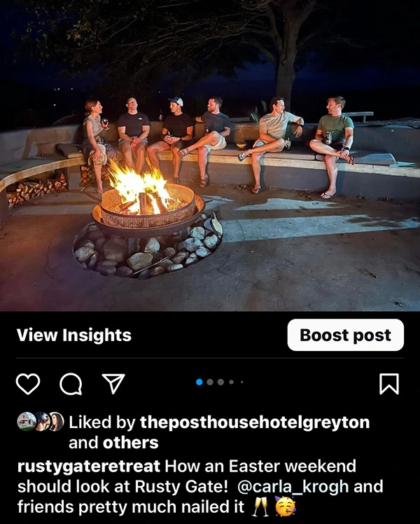The width and height of the screenshot is (420, 524).
Task: Share post with paper plane icon
Action: (x=113, y=383)
